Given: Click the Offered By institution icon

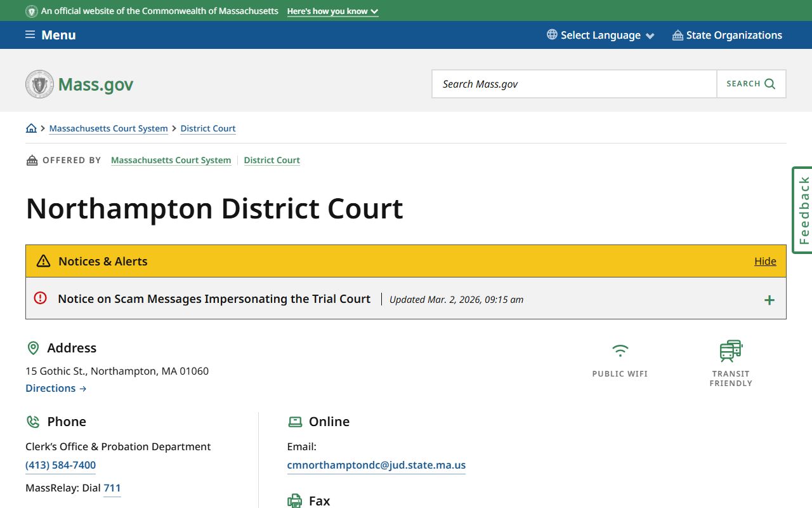Looking at the screenshot, I should click(x=32, y=160).
